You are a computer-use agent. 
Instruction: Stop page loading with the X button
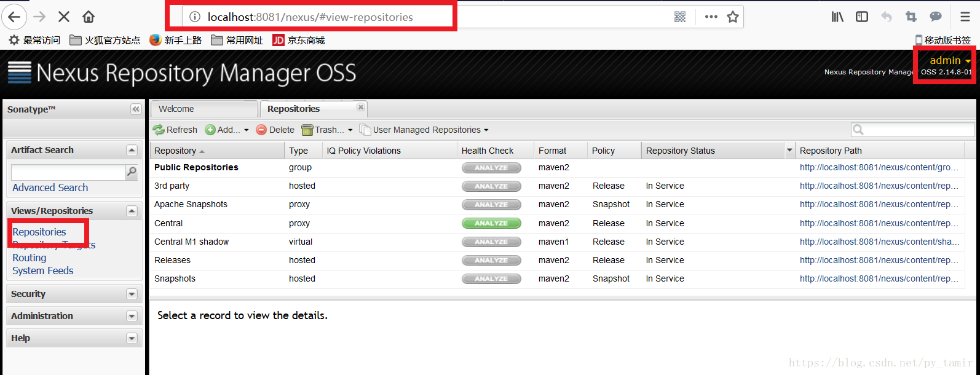(64, 17)
